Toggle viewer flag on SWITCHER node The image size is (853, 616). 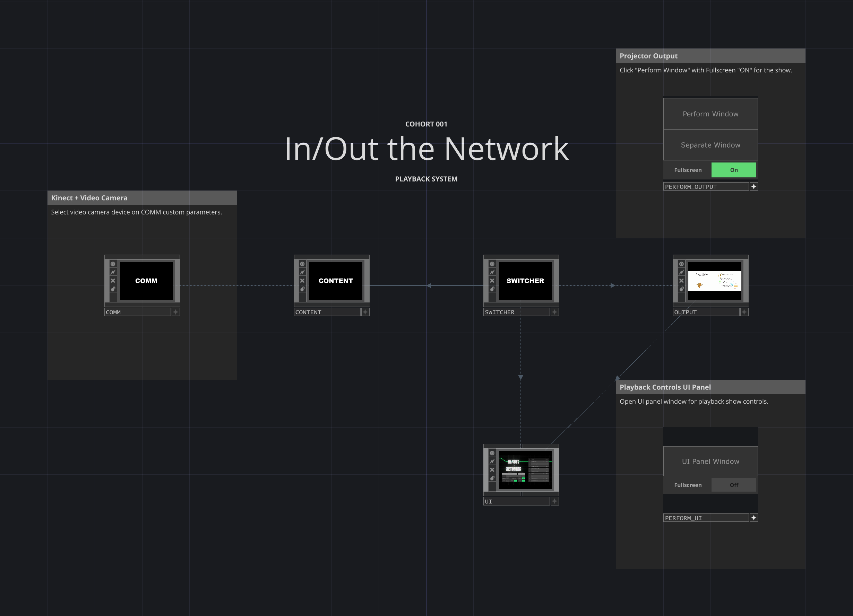pos(492,264)
